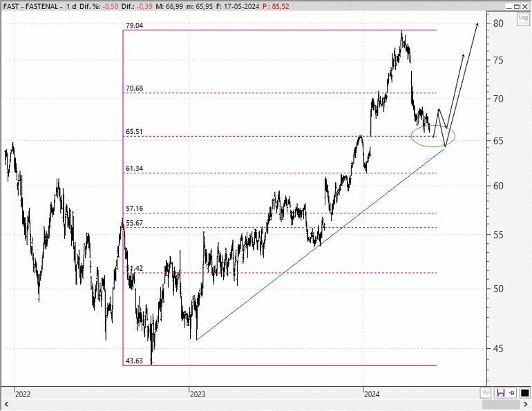The image size is (532, 411).
Task: Minimize the FASTENAL chart window
Action: click(x=509, y=6)
